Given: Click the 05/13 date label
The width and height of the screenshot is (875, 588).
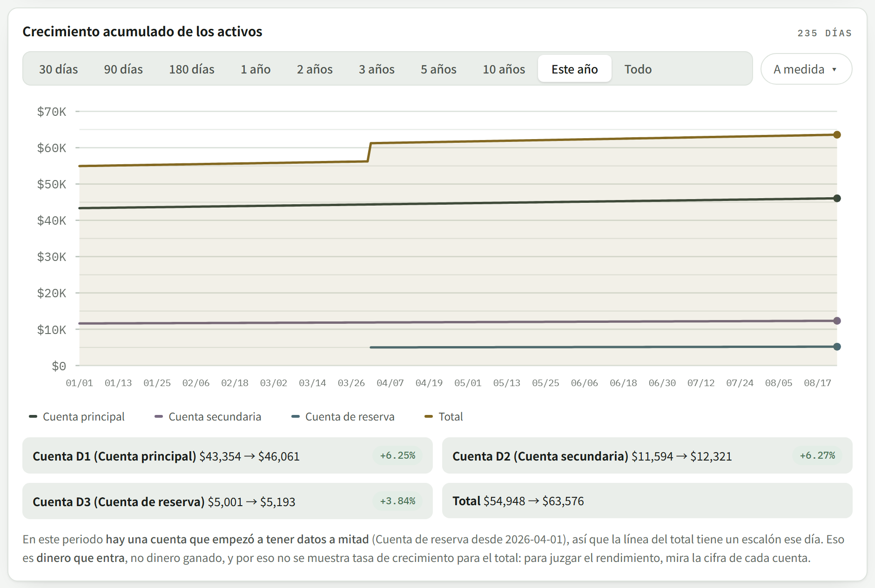Looking at the screenshot, I should pyautogui.click(x=507, y=383).
